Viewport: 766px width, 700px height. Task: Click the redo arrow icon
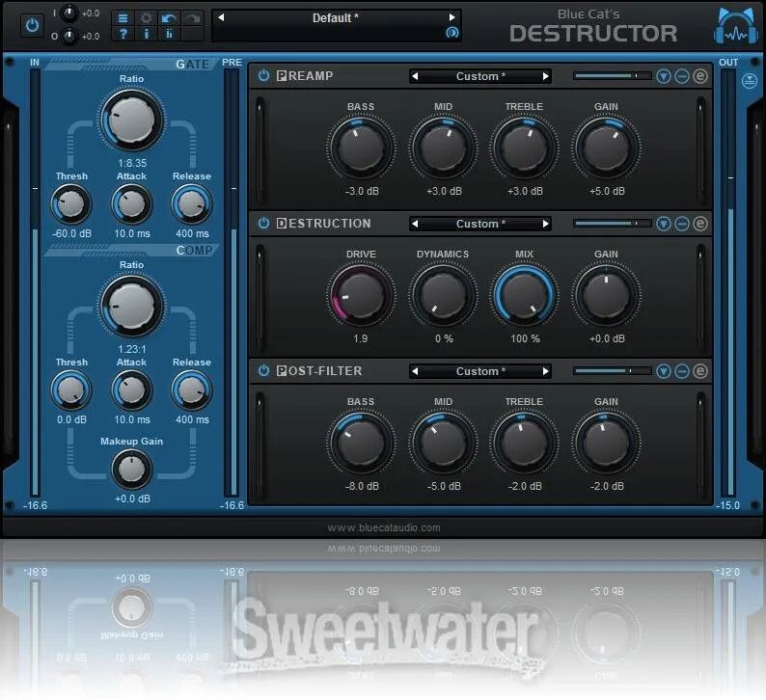pos(193,18)
